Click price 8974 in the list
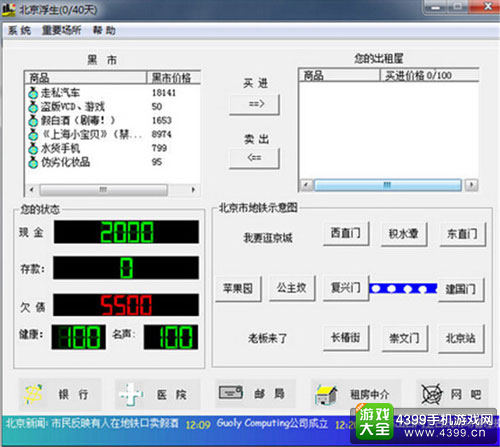The height and width of the screenshot is (447, 500). 162,134
